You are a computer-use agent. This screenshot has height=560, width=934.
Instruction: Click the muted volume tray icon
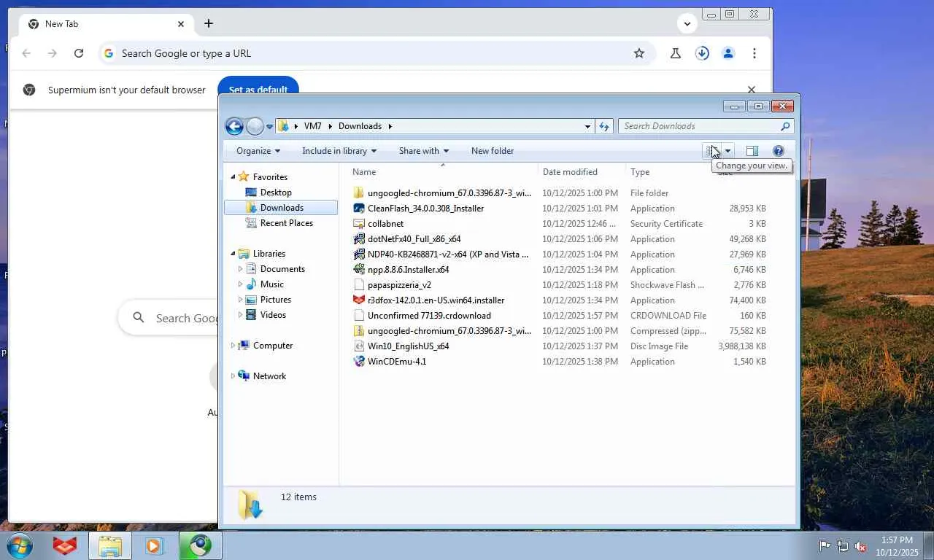click(860, 546)
